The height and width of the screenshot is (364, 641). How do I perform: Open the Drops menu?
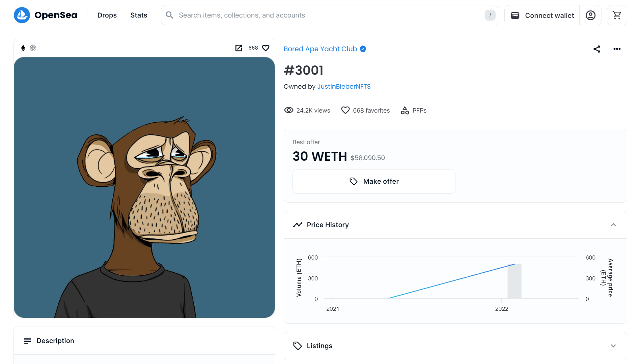[107, 15]
